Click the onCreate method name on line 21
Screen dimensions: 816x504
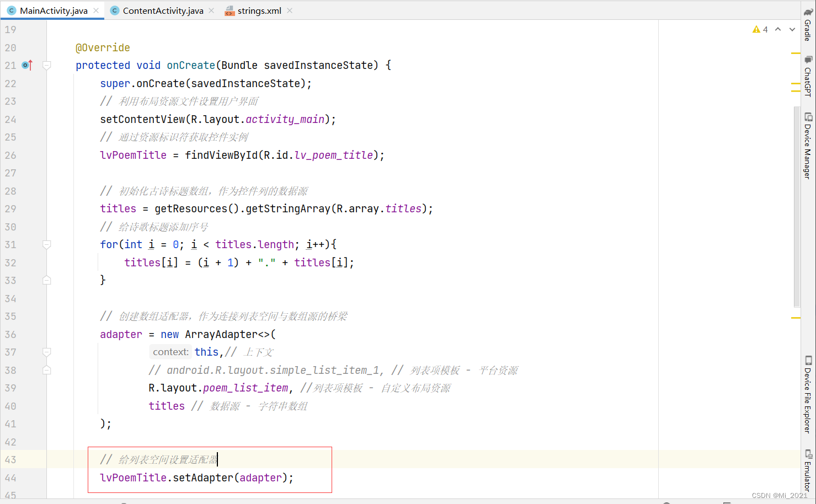click(191, 65)
